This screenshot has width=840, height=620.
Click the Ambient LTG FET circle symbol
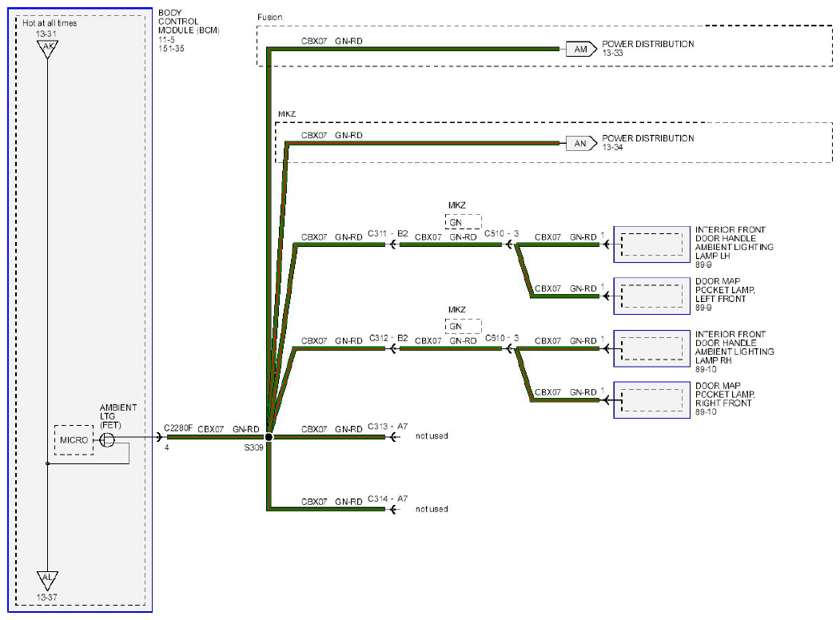coord(107,440)
